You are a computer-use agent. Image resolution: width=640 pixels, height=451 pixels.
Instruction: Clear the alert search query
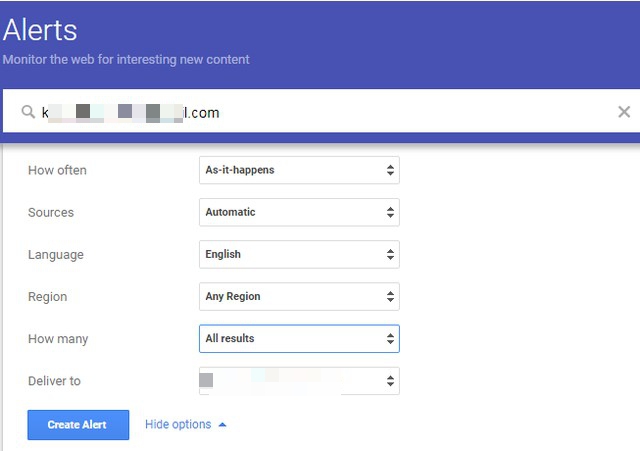point(624,112)
